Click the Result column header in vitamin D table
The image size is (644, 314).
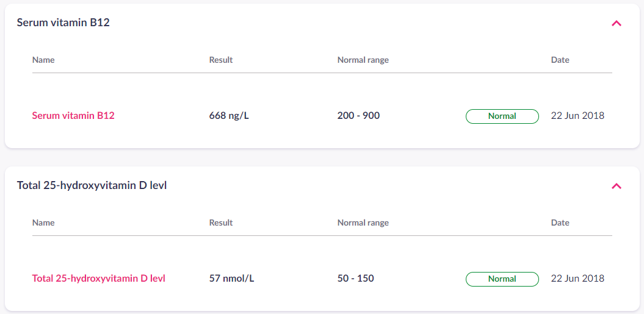221,223
